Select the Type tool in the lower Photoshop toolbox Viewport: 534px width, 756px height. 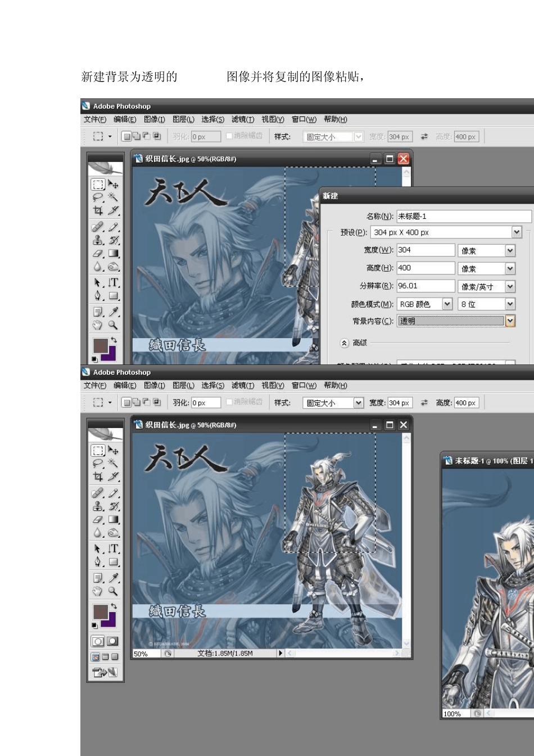point(113,548)
